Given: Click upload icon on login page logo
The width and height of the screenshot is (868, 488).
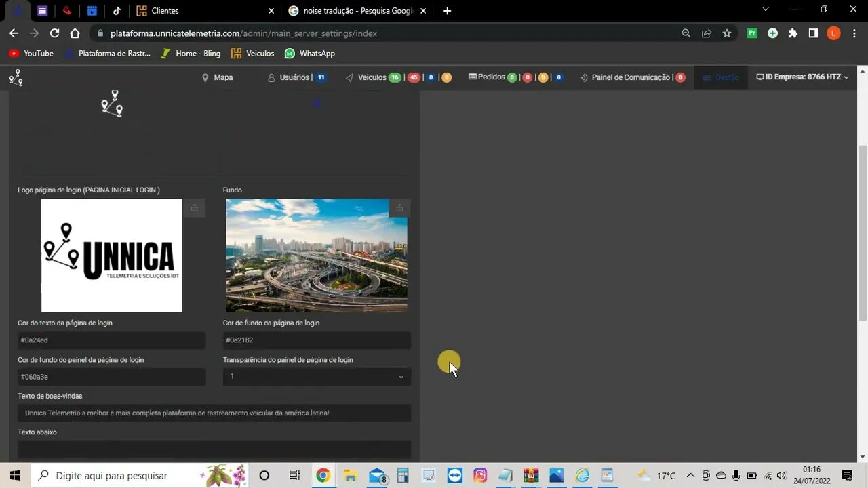Looking at the screenshot, I should pyautogui.click(x=195, y=208).
